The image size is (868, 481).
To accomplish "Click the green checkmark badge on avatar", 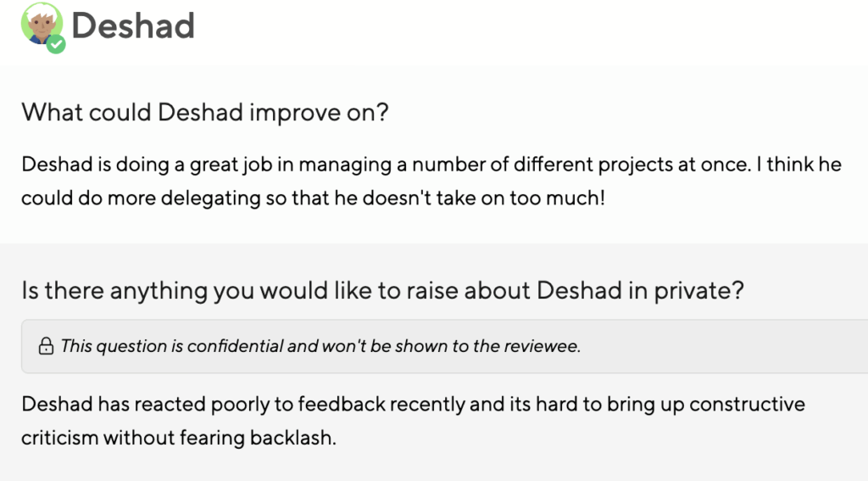I will coord(57,43).
